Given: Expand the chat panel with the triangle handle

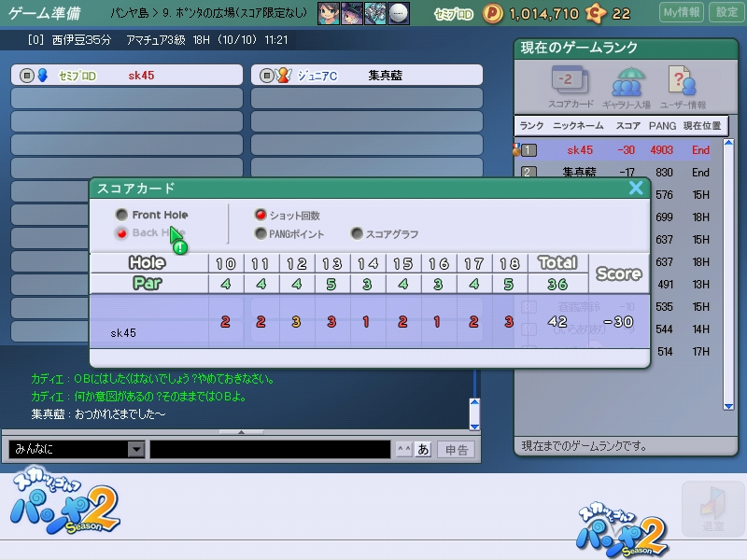Looking at the screenshot, I should point(241,432).
